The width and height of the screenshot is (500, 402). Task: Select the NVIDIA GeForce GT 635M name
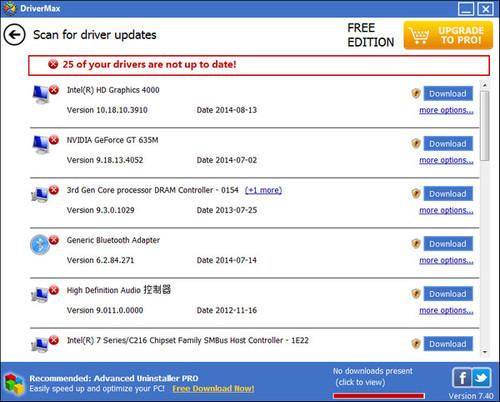112,140
